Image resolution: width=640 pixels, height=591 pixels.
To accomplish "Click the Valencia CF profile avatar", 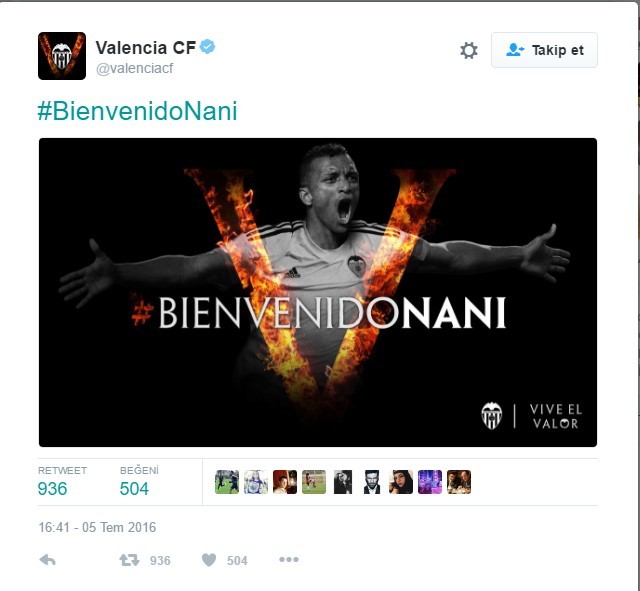I will [x=62, y=56].
